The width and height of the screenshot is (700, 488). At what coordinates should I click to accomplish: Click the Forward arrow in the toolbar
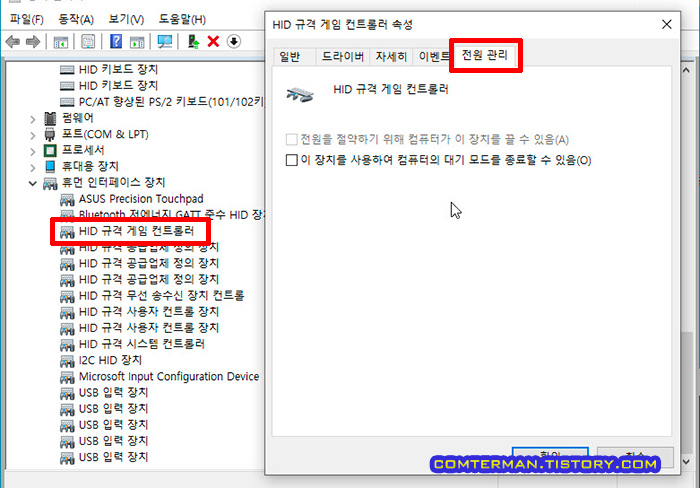point(33,42)
